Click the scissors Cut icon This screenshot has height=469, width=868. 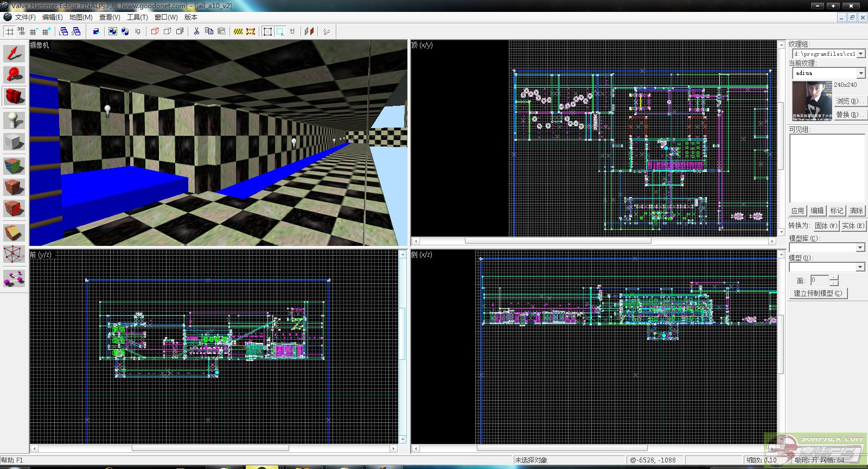pyautogui.click(x=196, y=31)
